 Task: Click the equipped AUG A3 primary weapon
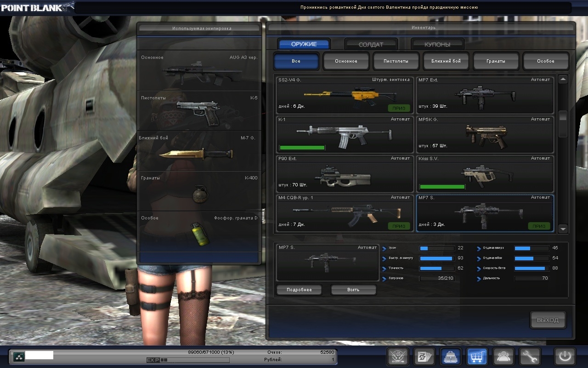coord(199,70)
